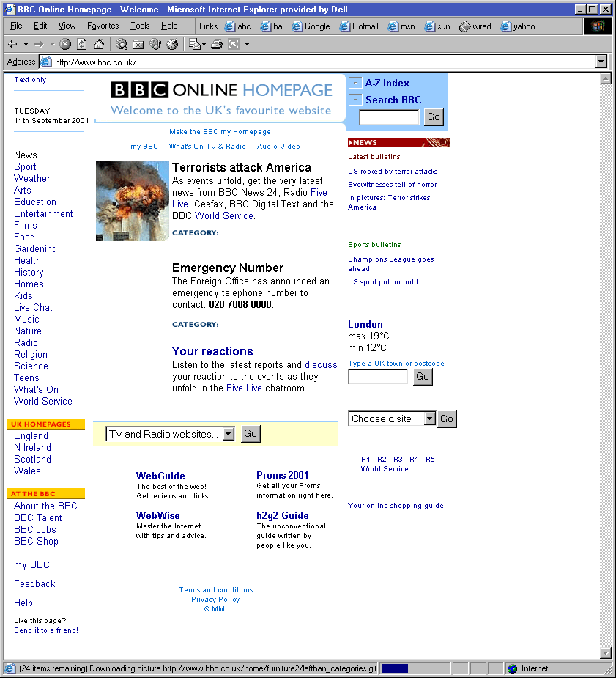Open the Google Links bar shortcut
The height and width of the screenshot is (678, 616).
pos(311,26)
